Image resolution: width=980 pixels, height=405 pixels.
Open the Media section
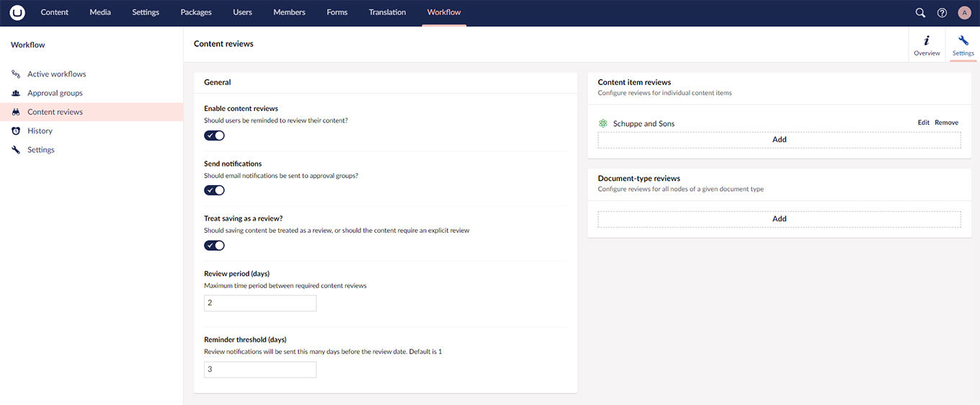click(x=100, y=12)
